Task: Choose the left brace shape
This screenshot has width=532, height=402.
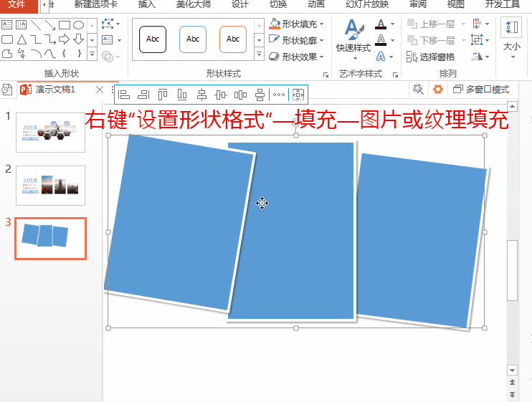Action: tap(64, 54)
